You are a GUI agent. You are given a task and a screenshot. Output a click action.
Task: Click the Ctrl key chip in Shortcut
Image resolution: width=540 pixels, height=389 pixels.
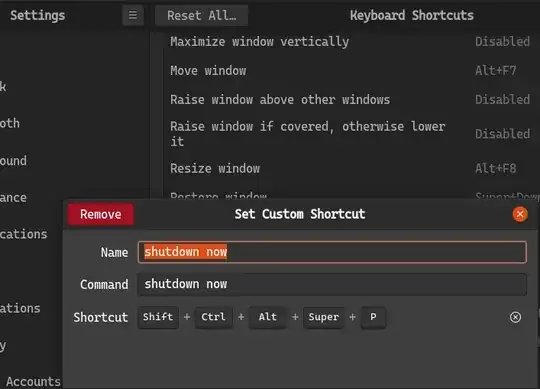[x=214, y=317]
